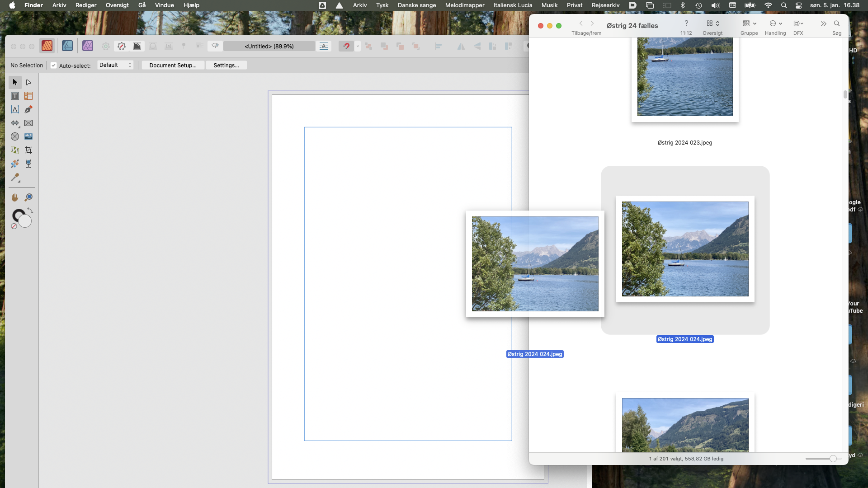The height and width of the screenshot is (488, 868).
Task: Select the Color Picker eyedropper tool
Action: (x=15, y=178)
